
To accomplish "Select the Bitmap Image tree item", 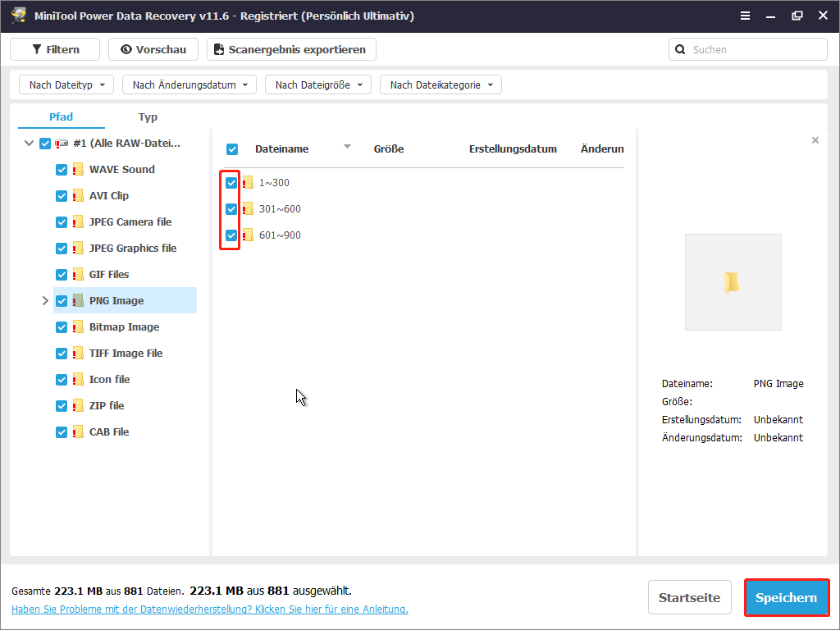I will [x=125, y=326].
